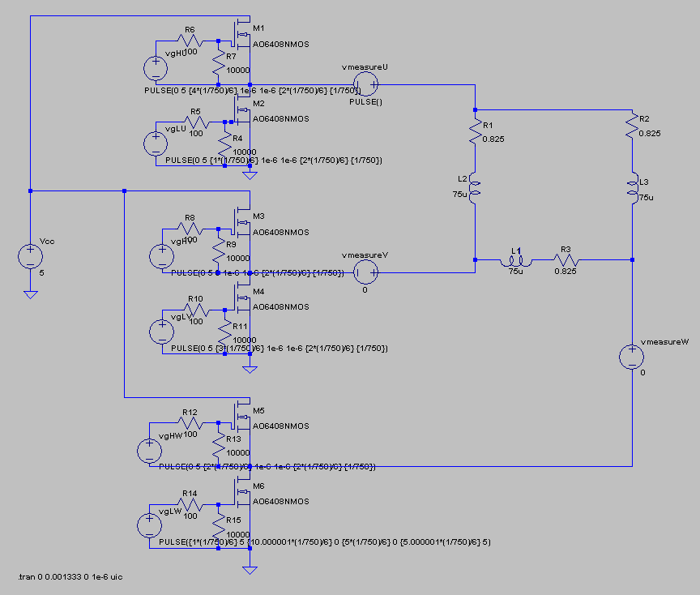Click the '75u' value of L1
Viewport: 700px width, 595px height.
[515, 271]
